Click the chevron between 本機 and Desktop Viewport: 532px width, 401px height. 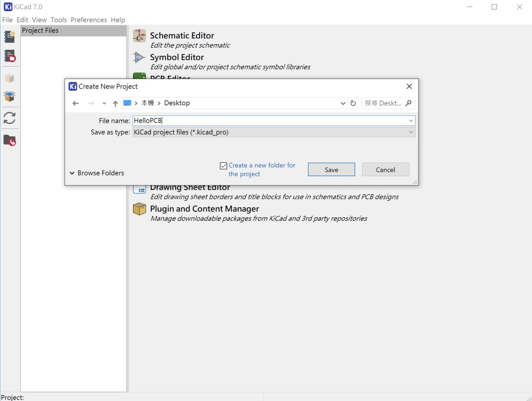tap(159, 103)
